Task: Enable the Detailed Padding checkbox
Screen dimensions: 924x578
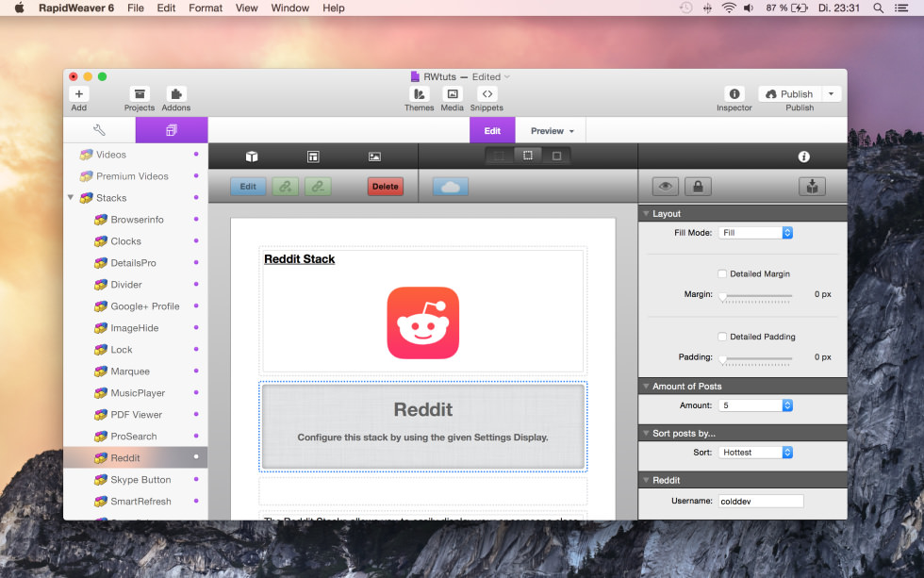Action: click(x=722, y=337)
